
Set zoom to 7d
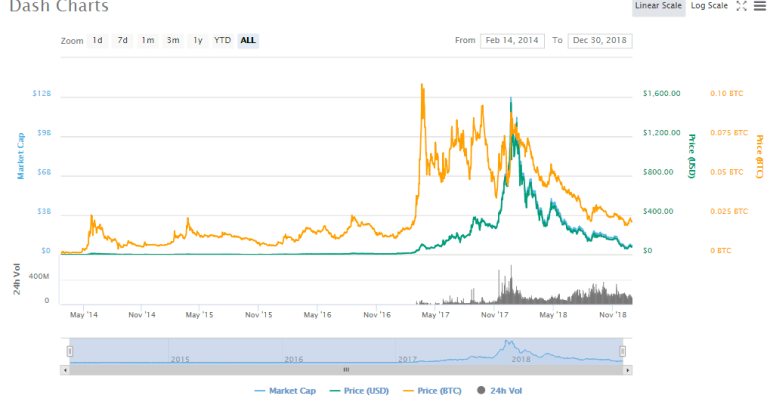tap(122, 40)
